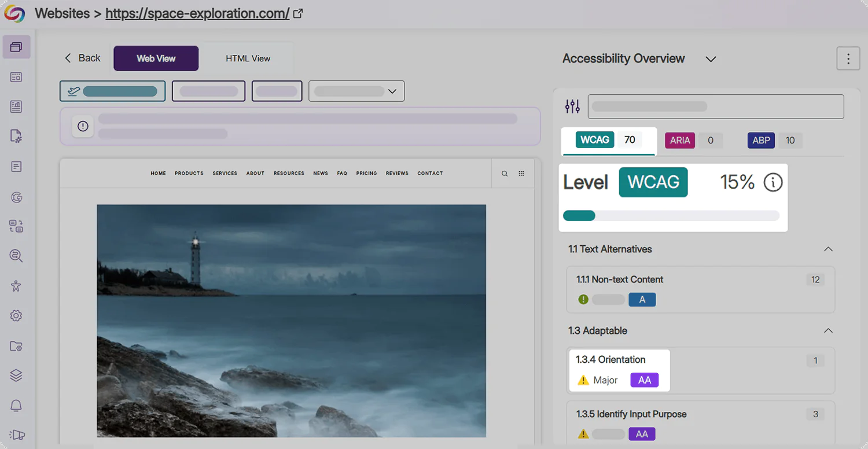Open the three-dot more options menu
The width and height of the screenshot is (868, 449).
(x=848, y=58)
